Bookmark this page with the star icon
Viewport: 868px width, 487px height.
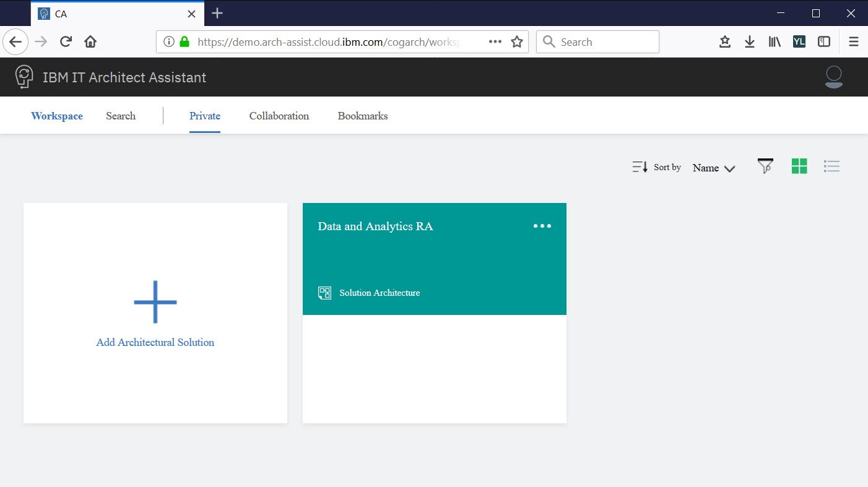(517, 42)
